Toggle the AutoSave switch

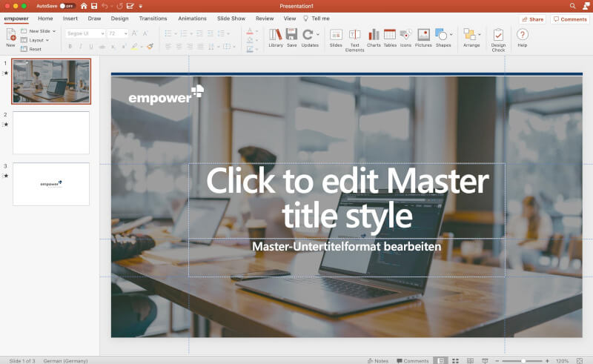pos(67,6)
